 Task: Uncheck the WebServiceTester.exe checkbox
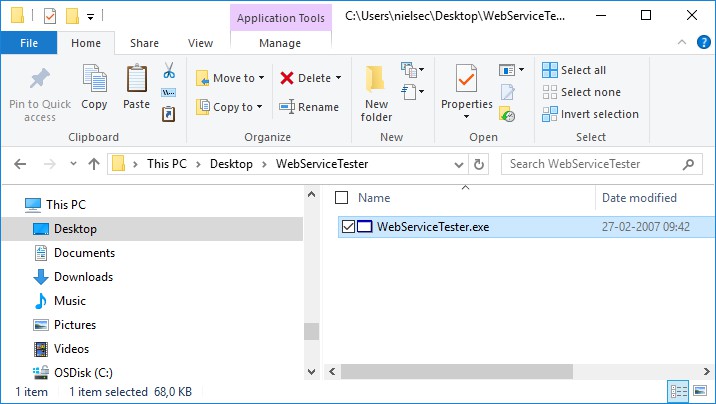tap(348, 226)
